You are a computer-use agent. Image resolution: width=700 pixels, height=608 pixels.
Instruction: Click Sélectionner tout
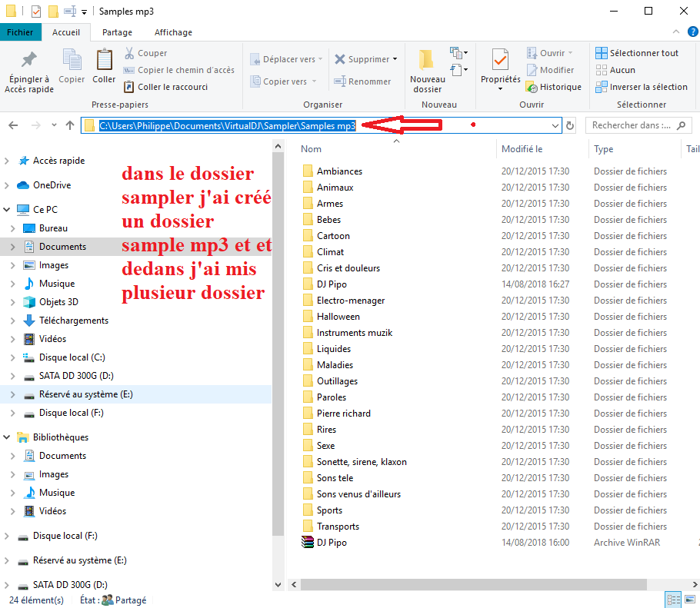click(637, 53)
